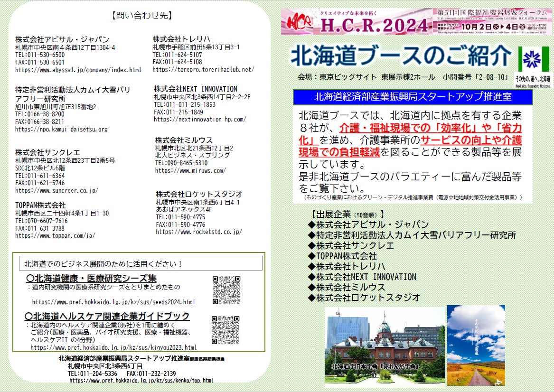Click footer address 札幌市中央区北3条西6丁目
Screen dimensions: 554x392
(x=105, y=366)
